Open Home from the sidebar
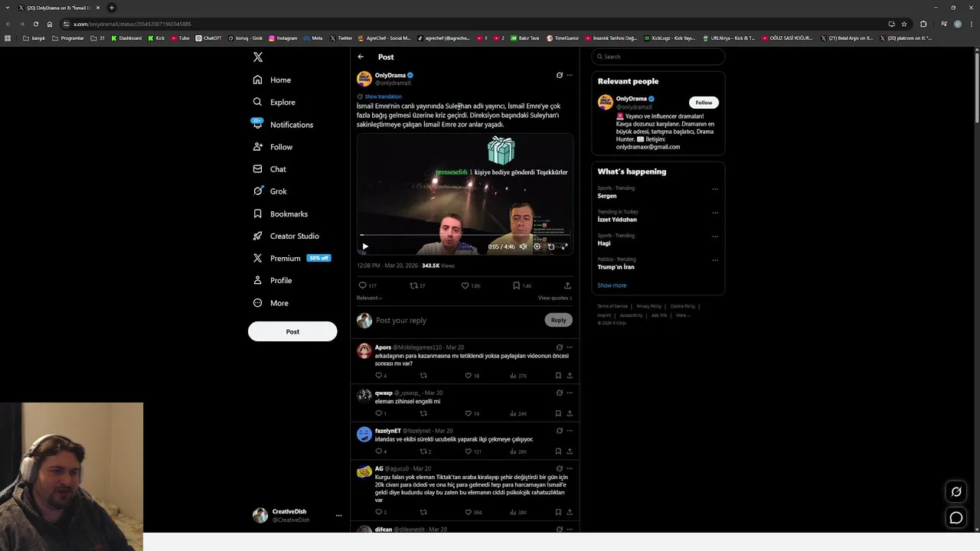The height and width of the screenshot is (551, 980). coord(273,80)
